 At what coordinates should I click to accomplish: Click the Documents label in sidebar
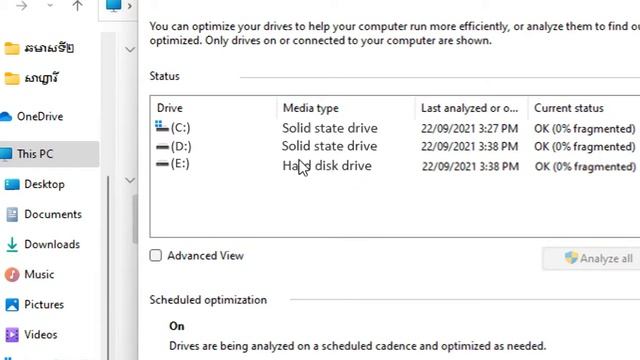click(x=53, y=214)
